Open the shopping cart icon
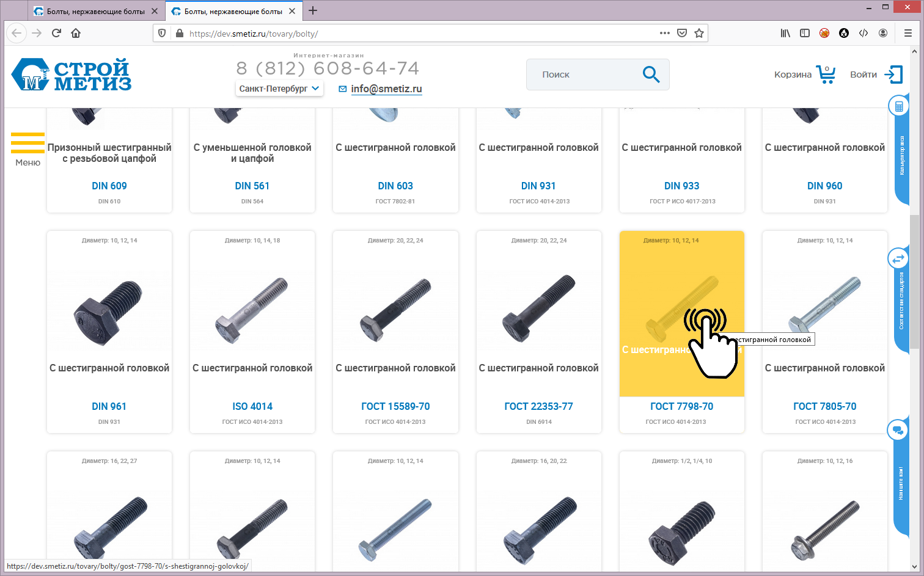 pos(826,75)
